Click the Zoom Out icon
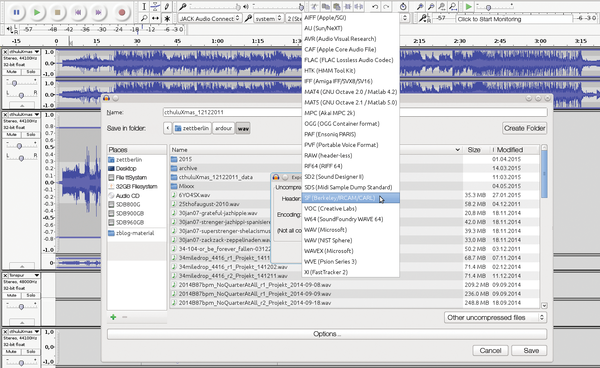Image resolution: width=600 pixels, height=368 pixels. (x=431, y=7)
